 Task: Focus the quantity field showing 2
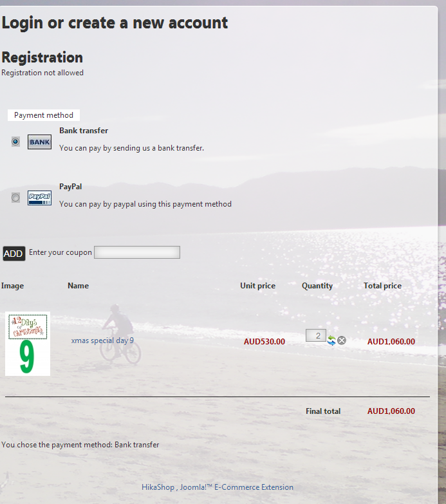click(316, 335)
